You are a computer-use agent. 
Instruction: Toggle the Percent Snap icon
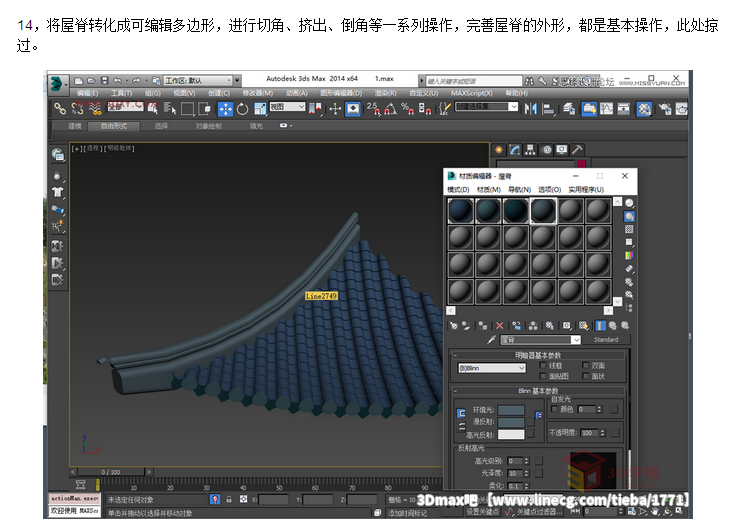tap(407, 109)
